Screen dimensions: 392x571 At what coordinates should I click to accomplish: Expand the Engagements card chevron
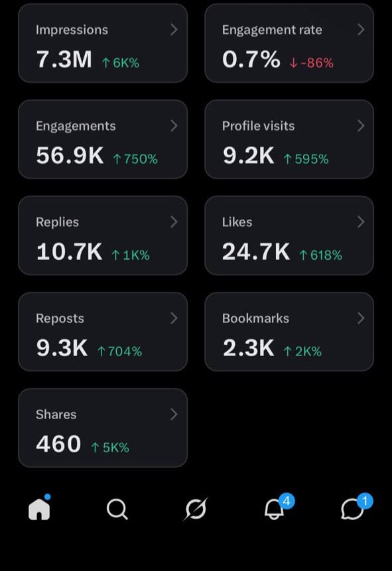(174, 126)
